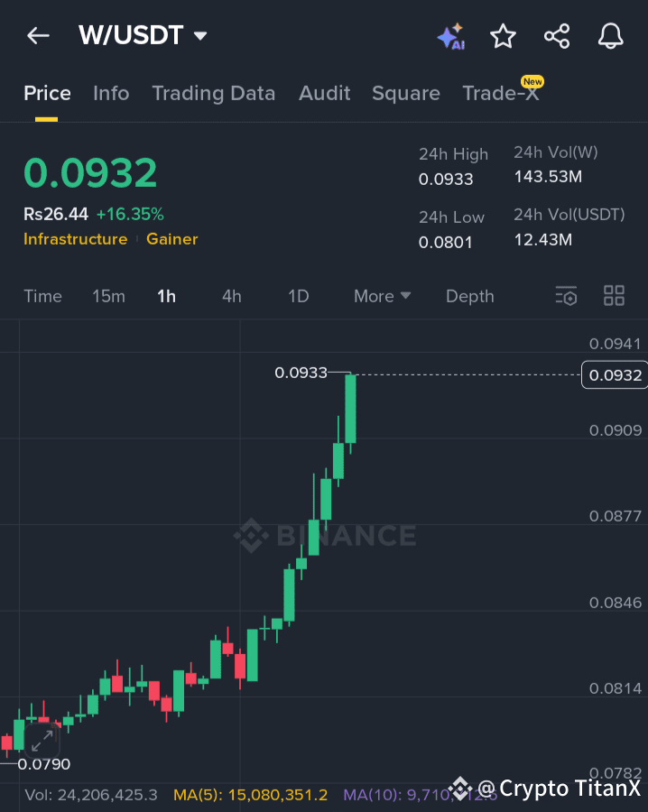The image size is (648, 812).
Task: Tap the 24h High value 0.0933
Action: coord(446,180)
